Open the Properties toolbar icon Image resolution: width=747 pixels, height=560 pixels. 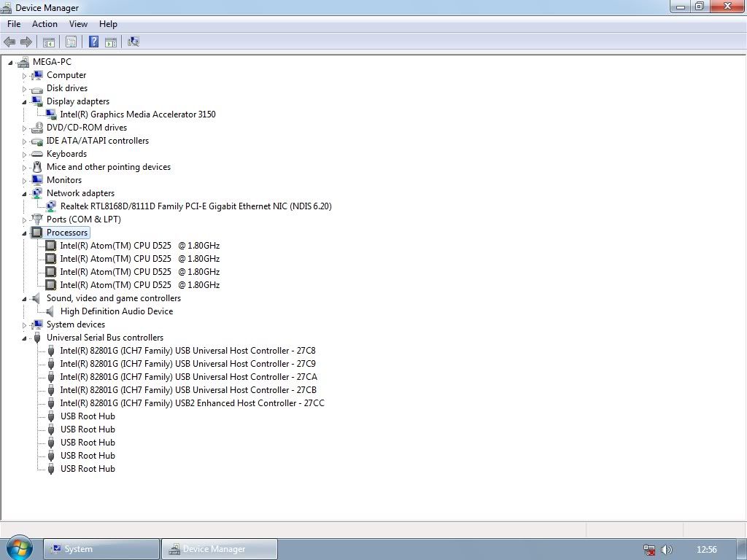71,42
